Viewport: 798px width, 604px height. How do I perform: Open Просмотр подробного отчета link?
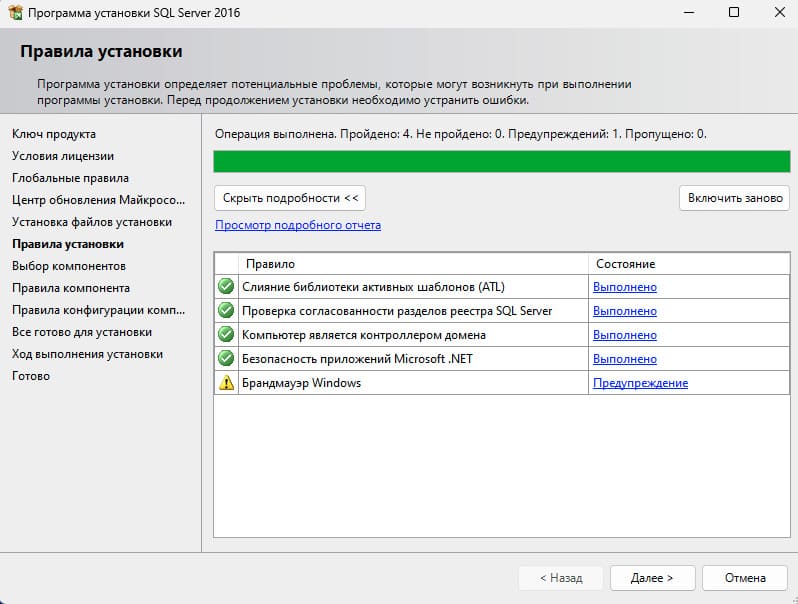coord(298,225)
